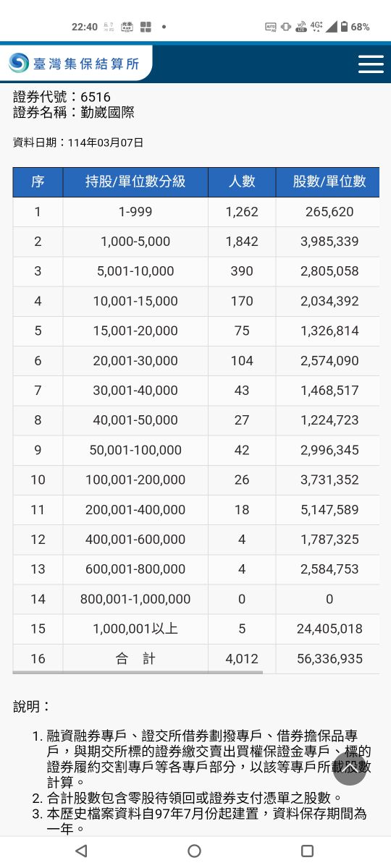Tap the 合計 total row label
The height and width of the screenshot is (868, 391).
click(135, 659)
